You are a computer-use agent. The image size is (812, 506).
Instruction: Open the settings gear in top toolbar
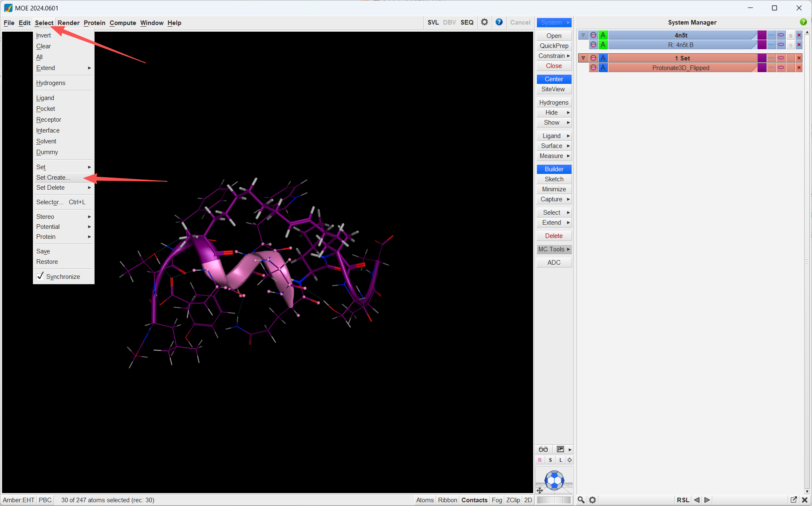[x=484, y=22]
